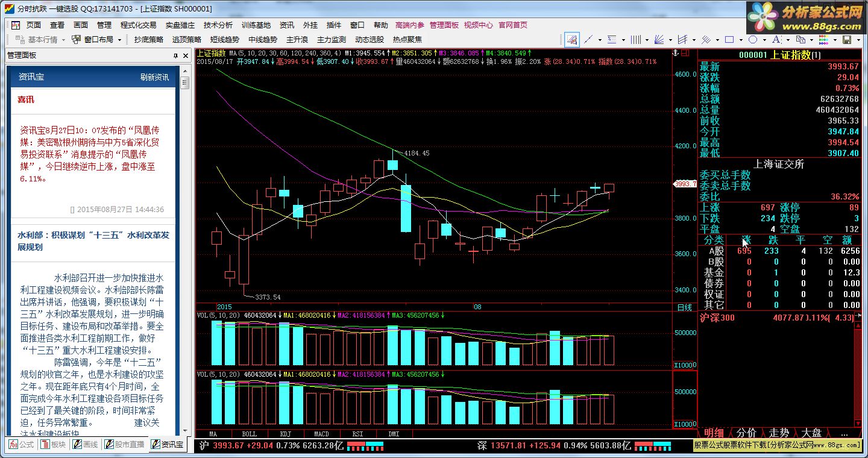Open the horizontal lines tool dropdown arrow

[x=623, y=40]
